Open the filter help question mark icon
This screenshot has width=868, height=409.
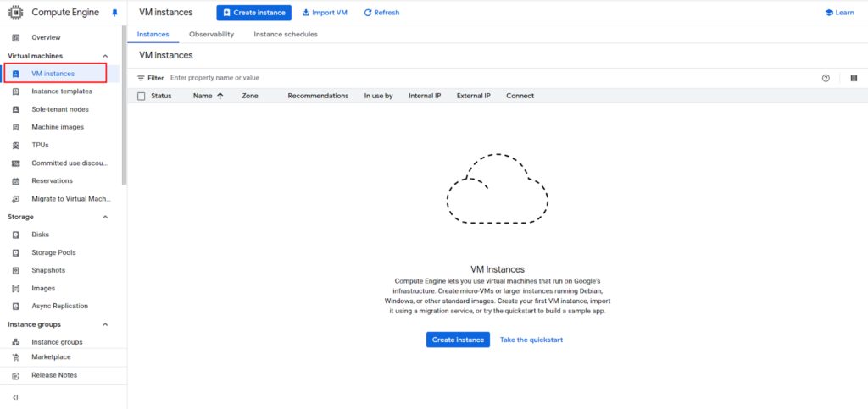(826, 79)
